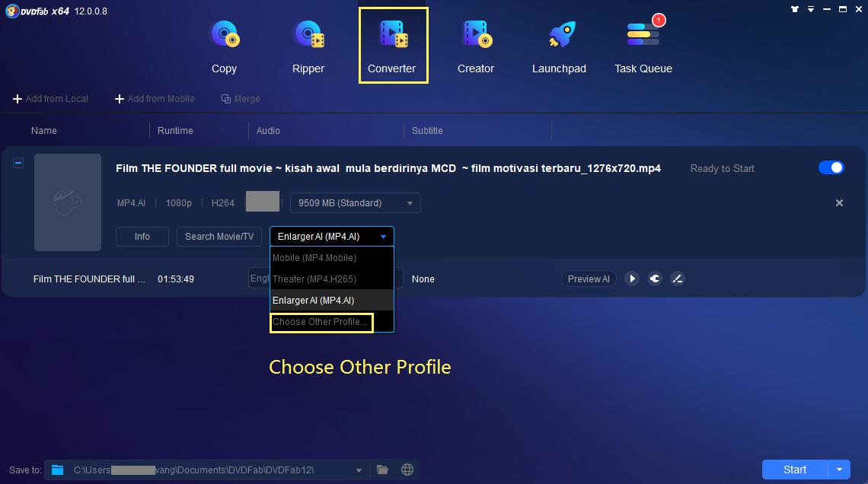Open advanced settings wrench icon
This screenshot has width=868, height=484.
(655, 279)
